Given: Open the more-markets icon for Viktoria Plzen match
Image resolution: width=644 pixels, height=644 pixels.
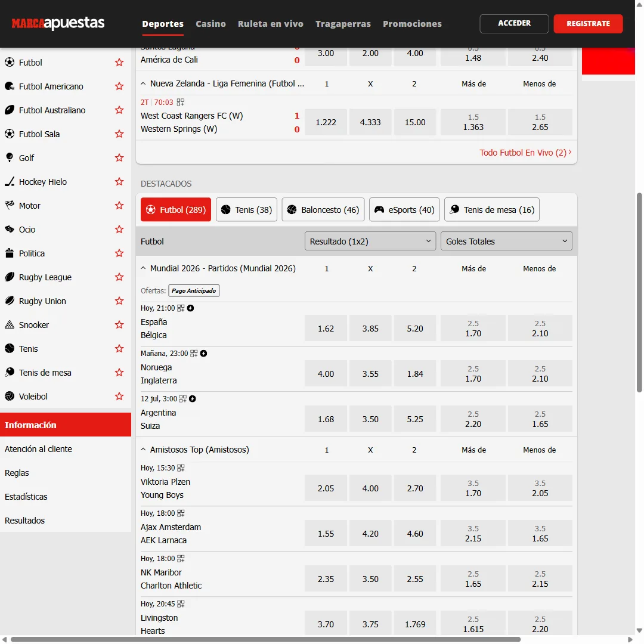Looking at the screenshot, I should pos(181,468).
